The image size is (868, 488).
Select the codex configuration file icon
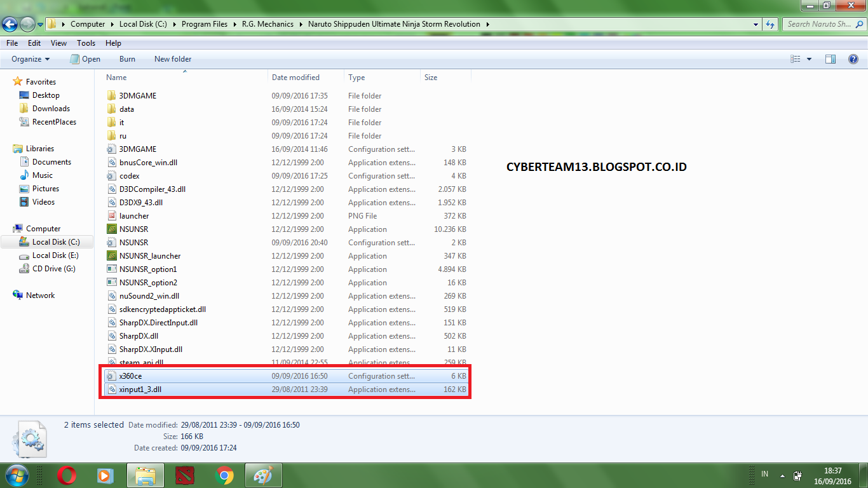111,176
